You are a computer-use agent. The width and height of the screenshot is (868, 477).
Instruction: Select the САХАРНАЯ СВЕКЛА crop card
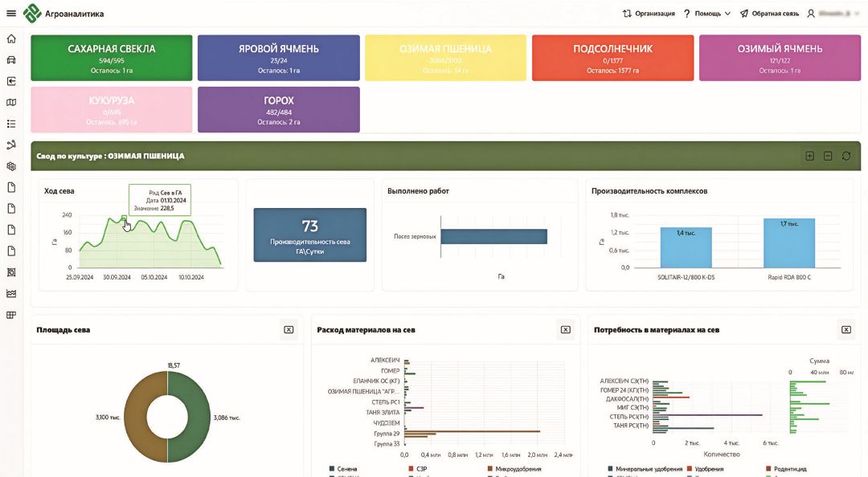coord(112,58)
